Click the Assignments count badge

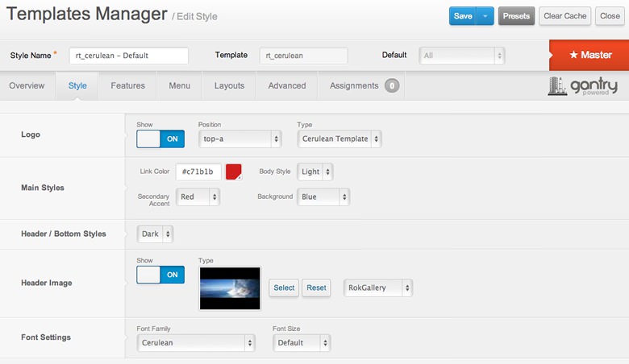tap(392, 85)
